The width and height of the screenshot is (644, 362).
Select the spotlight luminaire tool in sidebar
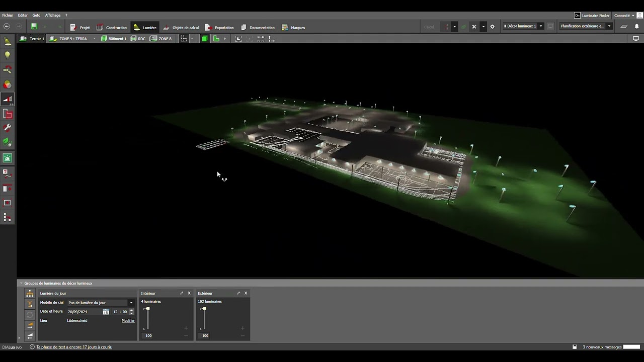pyautogui.click(x=8, y=41)
